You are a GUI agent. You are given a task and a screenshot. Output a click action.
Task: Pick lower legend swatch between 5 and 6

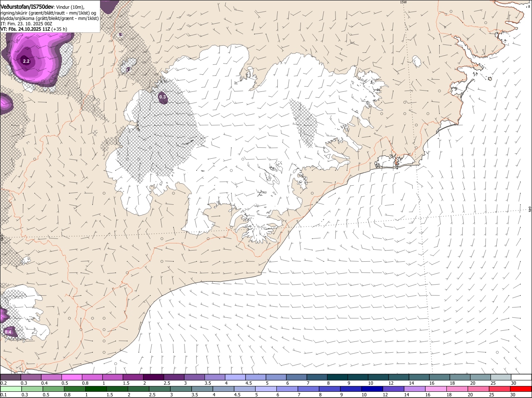coord(266,389)
